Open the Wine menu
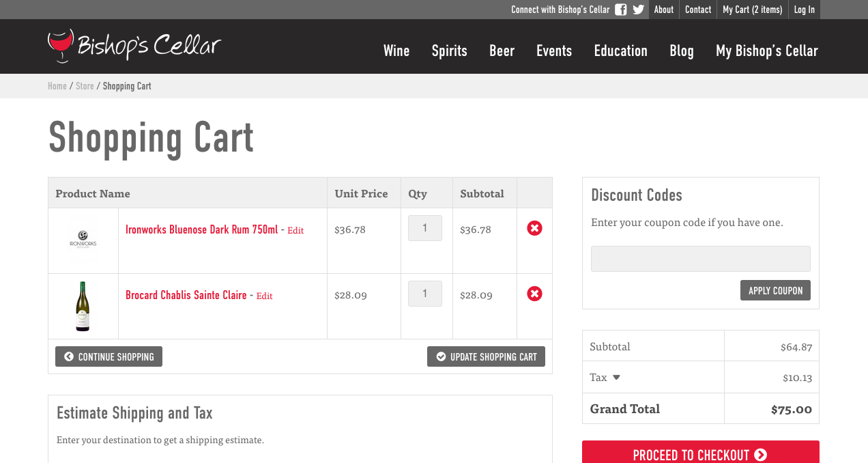Image resolution: width=868 pixels, height=463 pixels. (396, 51)
